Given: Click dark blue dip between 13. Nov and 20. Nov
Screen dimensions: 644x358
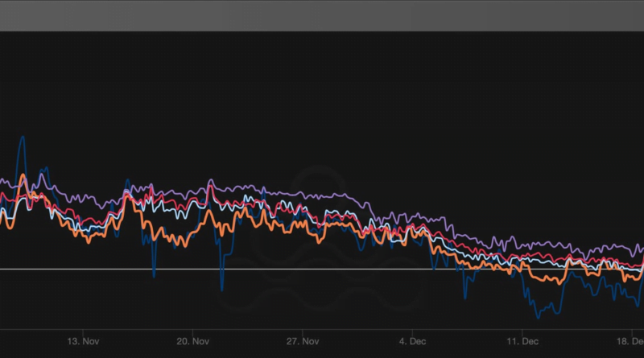Looking at the screenshot, I should (153, 275).
